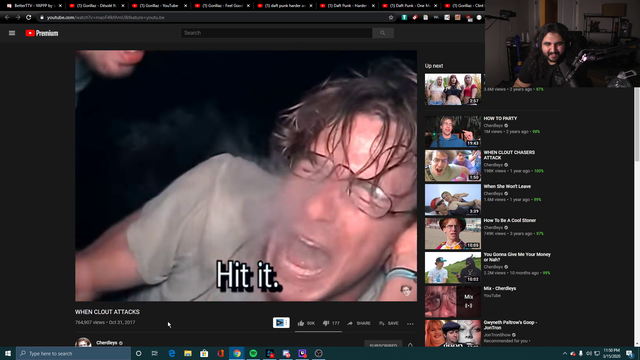Switch to Chrome on the taskbar
Screen dimensions: 640x360
[x=237, y=353]
